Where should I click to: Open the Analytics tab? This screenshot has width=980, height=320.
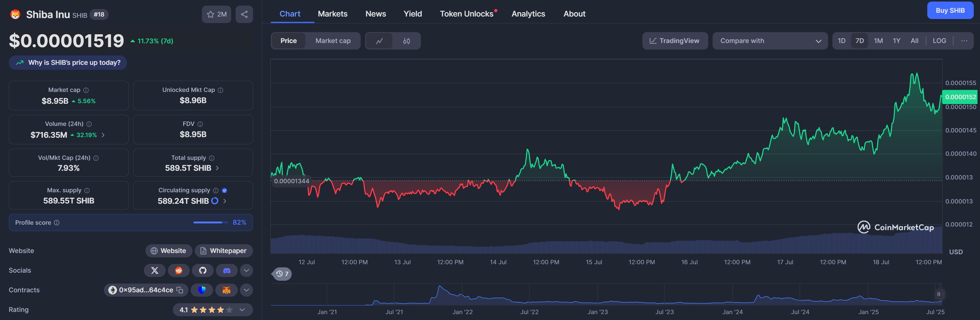coord(528,14)
